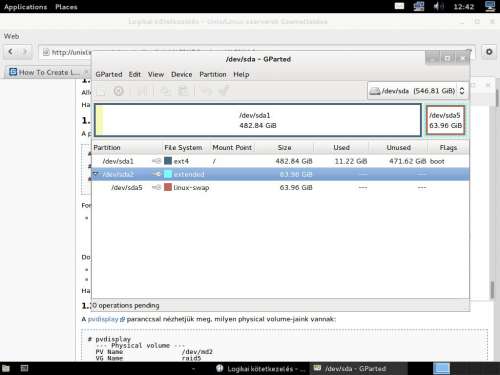This screenshot has height=375, width=500.
Task: Click the 0 operations pending status text
Action: click(x=126, y=305)
